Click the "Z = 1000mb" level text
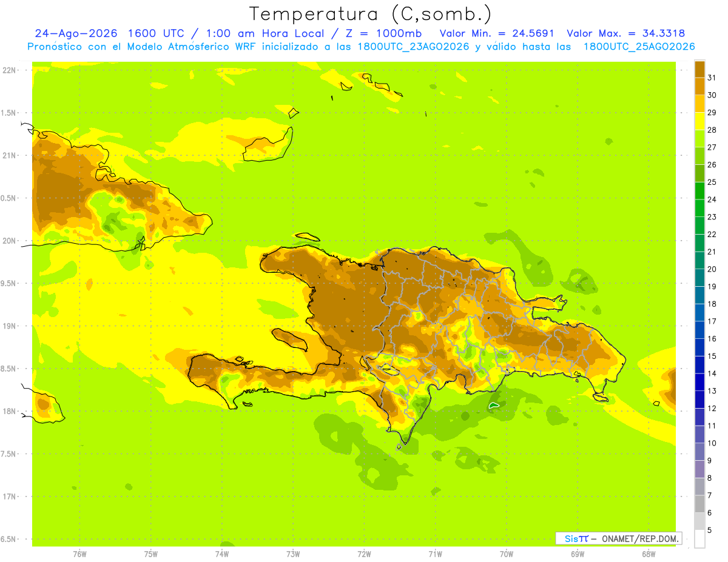 click(383, 33)
